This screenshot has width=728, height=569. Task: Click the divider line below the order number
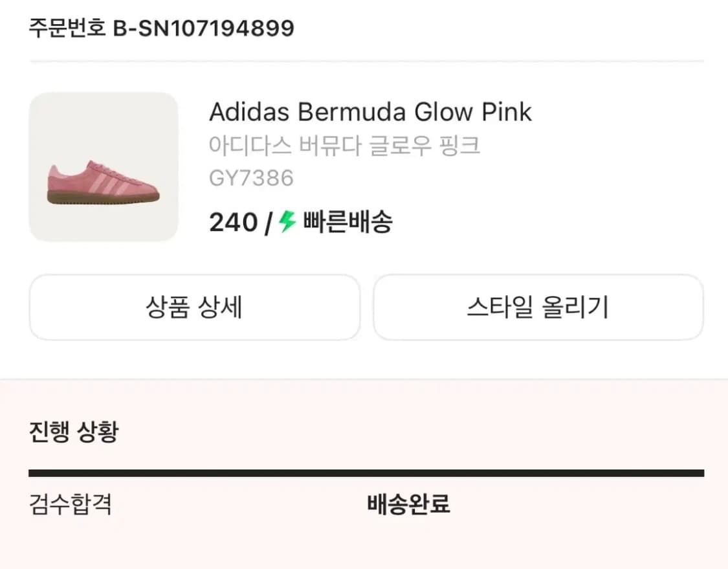[364, 61]
